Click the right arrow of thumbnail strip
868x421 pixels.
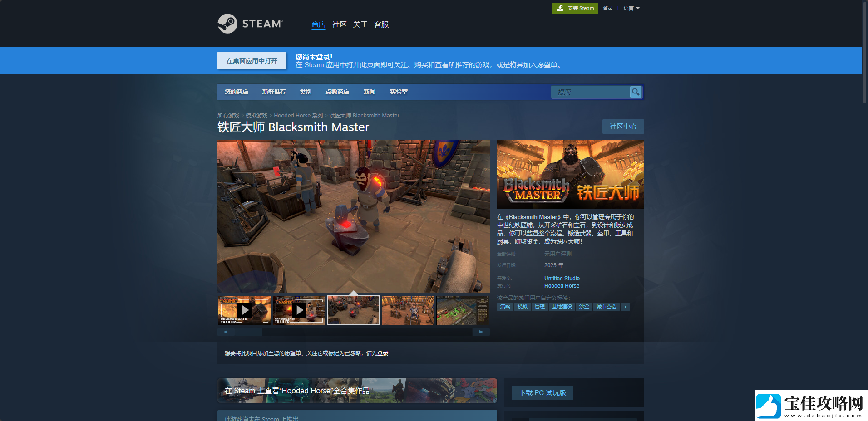pos(481,332)
